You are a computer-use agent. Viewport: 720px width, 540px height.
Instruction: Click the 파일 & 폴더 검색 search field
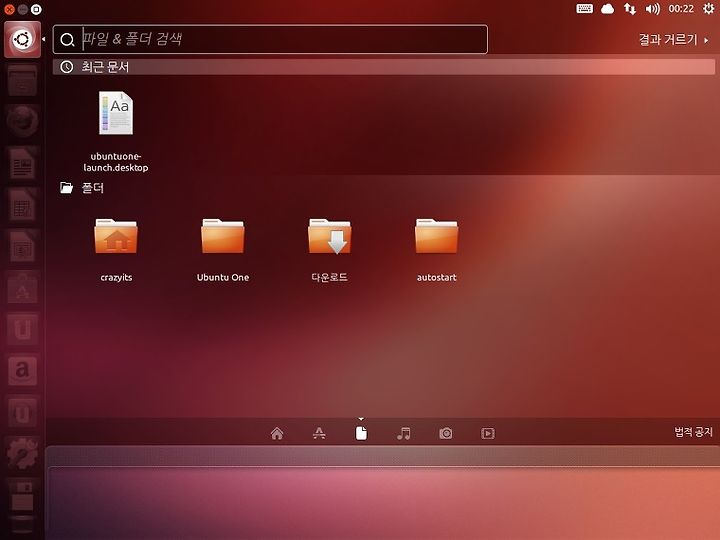tap(270, 39)
